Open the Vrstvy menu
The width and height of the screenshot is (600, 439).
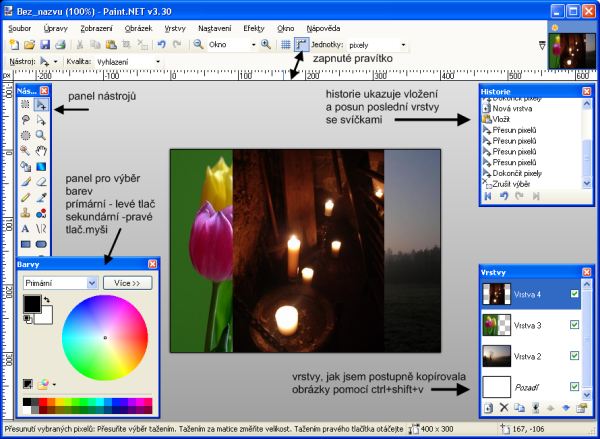pos(174,28)
